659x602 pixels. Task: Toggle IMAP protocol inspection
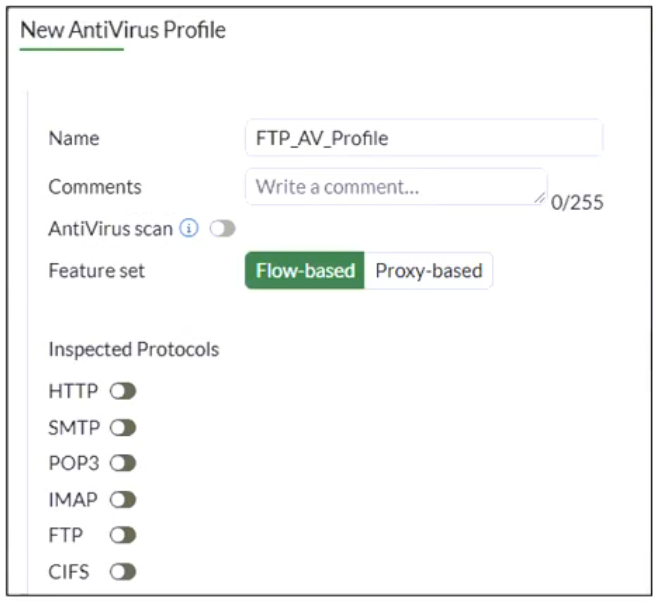(123, 500)
